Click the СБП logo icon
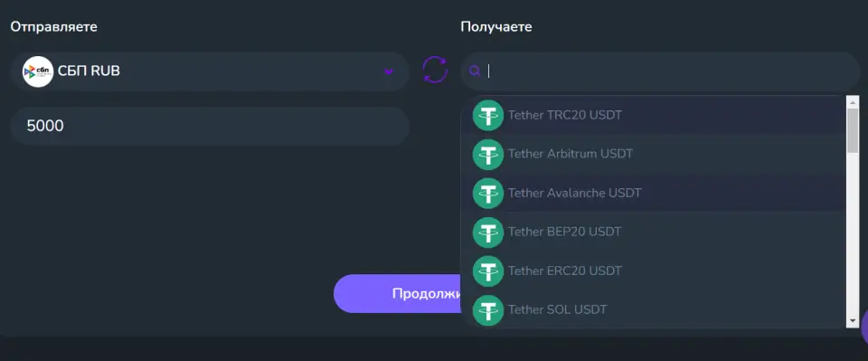868x361 pixels. click(38, 72)
